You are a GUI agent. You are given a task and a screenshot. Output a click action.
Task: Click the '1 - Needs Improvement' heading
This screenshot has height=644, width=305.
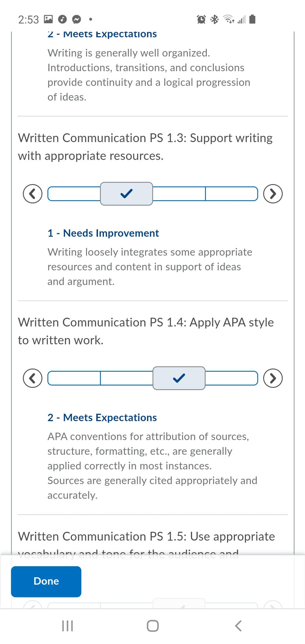pyautogui.click(x=103, y=233)
